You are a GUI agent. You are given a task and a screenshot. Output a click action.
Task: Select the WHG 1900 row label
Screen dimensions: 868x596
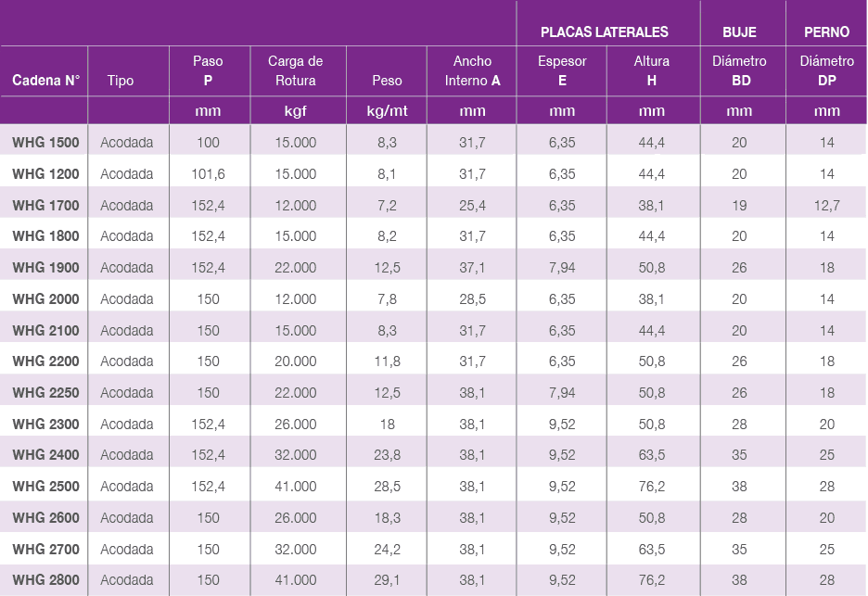coord(45,268)
